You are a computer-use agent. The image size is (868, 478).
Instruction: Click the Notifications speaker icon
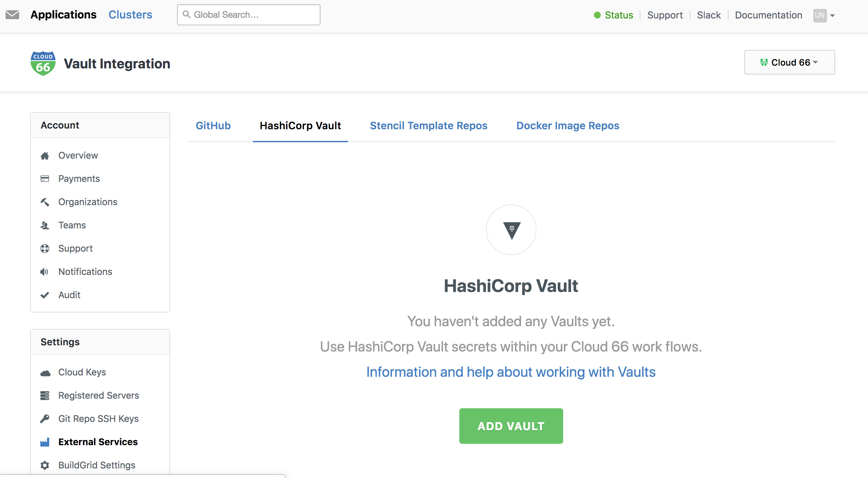click(x=45, y=271)
